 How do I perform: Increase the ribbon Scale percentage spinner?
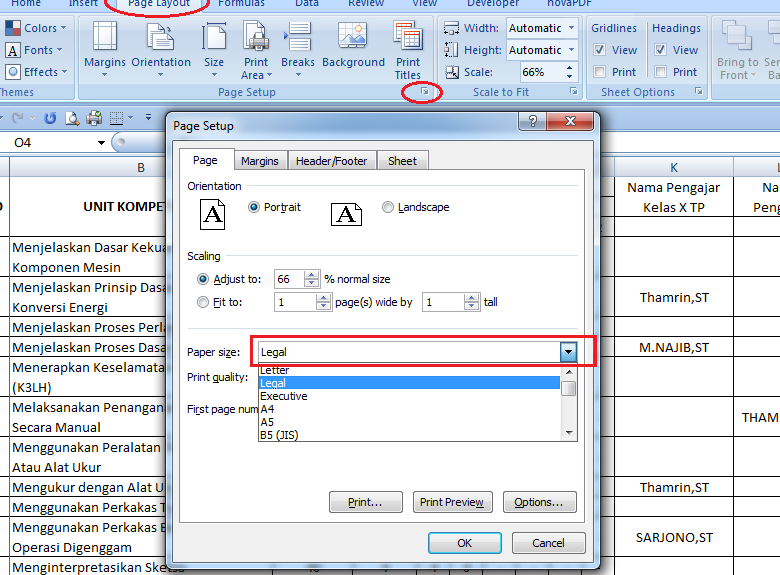pos(570,68)
